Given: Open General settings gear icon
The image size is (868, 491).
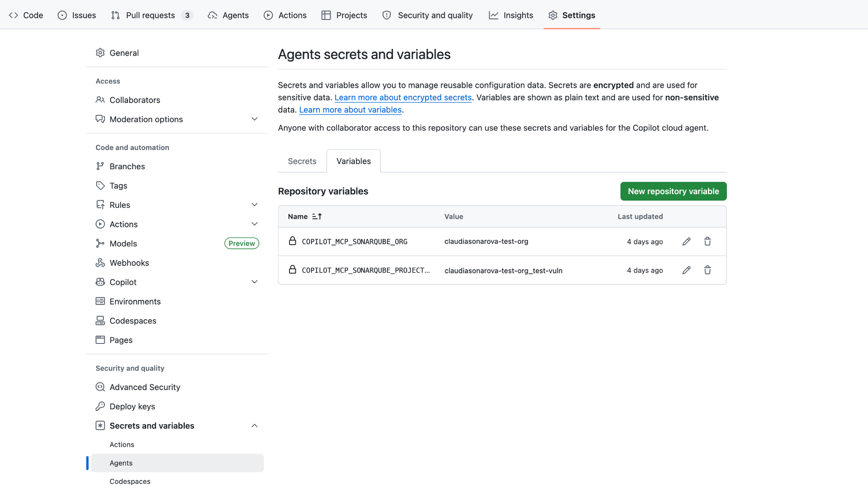Looking at the screenshot, I should pyautogui.click(x=100, y=53).
